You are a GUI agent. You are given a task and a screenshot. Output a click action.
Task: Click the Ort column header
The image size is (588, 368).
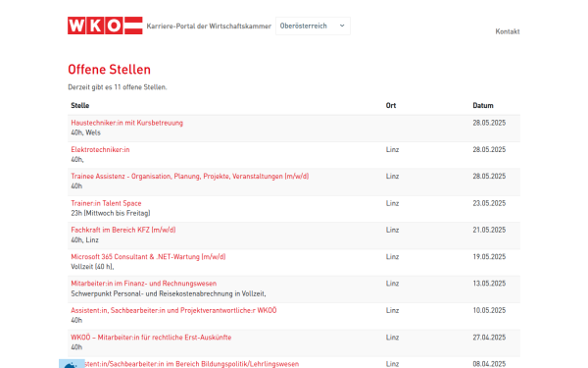click(x=391, y=106)
